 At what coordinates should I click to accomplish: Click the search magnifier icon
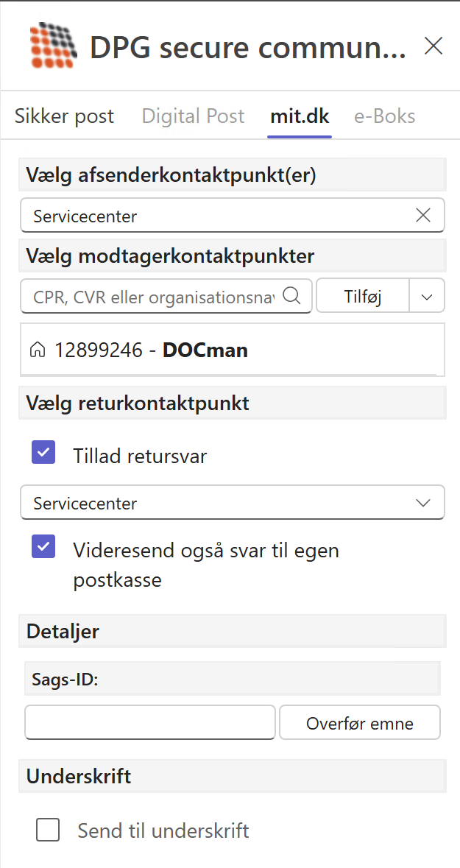(x=291, y=296)
